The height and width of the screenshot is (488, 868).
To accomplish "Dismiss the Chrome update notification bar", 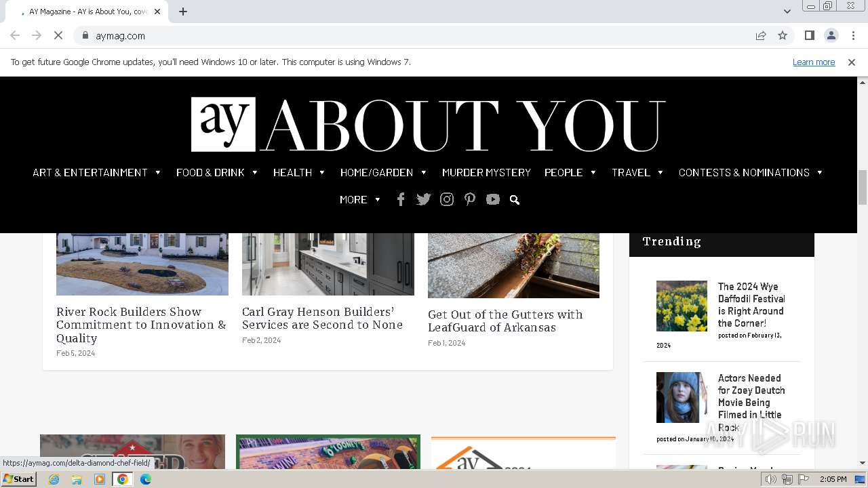I will [852, 62].
